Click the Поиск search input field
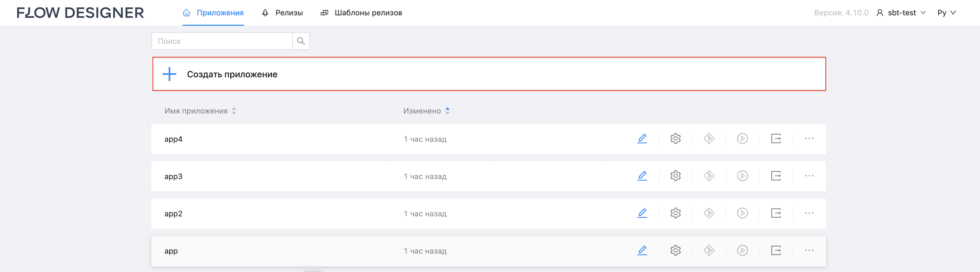The width and height of the screenshot is (980, 272). tap(222, 41)
